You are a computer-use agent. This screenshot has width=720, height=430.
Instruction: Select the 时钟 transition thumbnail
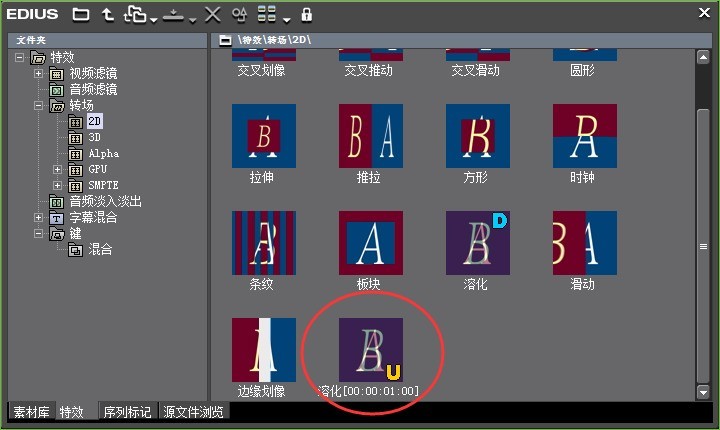click(x=585, y=136)
